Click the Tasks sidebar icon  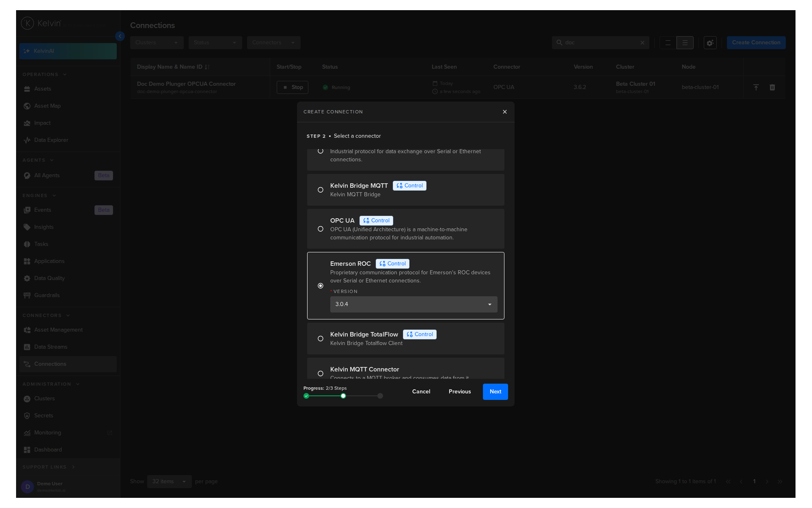[27, 244]
